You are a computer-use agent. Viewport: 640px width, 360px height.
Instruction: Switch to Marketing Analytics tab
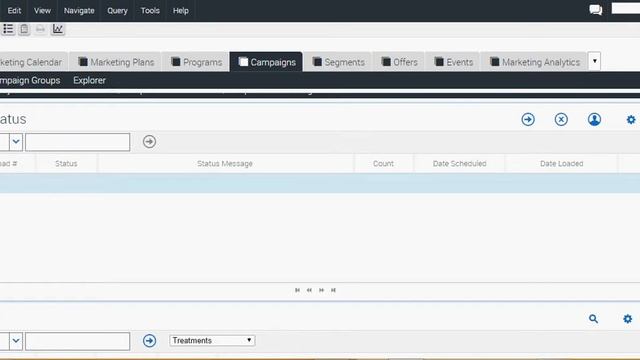[x=534, y=62]
